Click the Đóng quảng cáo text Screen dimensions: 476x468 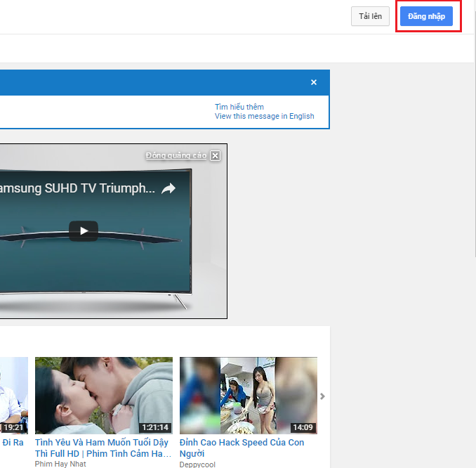click(x=176, y=155)
